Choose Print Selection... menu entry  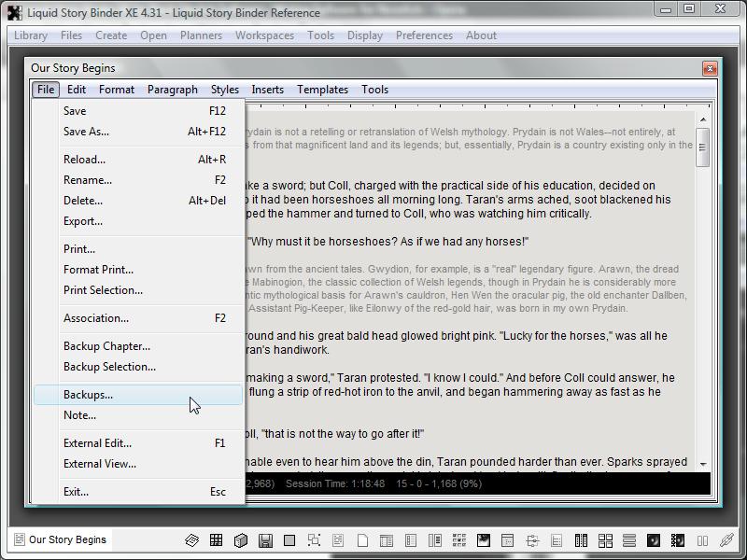click(x=103, y=290)
